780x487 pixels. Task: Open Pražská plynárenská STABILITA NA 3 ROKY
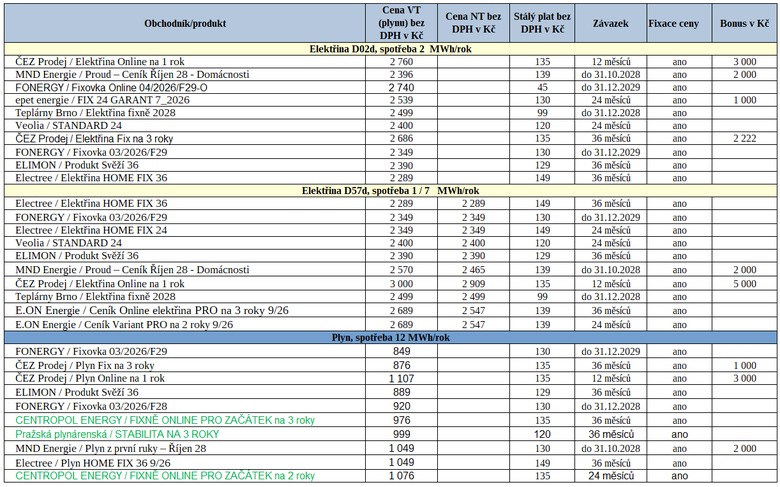coord(117,434)
